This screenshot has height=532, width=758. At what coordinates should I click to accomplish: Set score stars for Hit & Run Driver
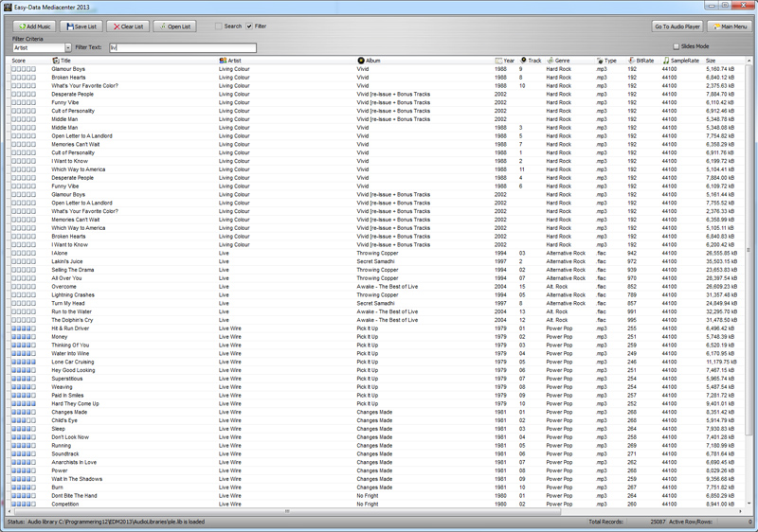click(x=24, y=328)
